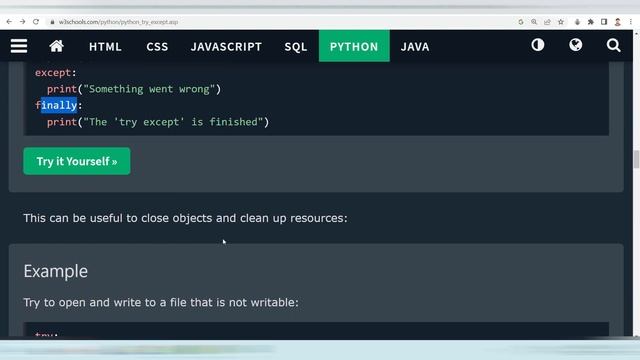This screenshot has width=640, height=360.
Task: Reload the page with the refresh icon
Action: [36, 22]
